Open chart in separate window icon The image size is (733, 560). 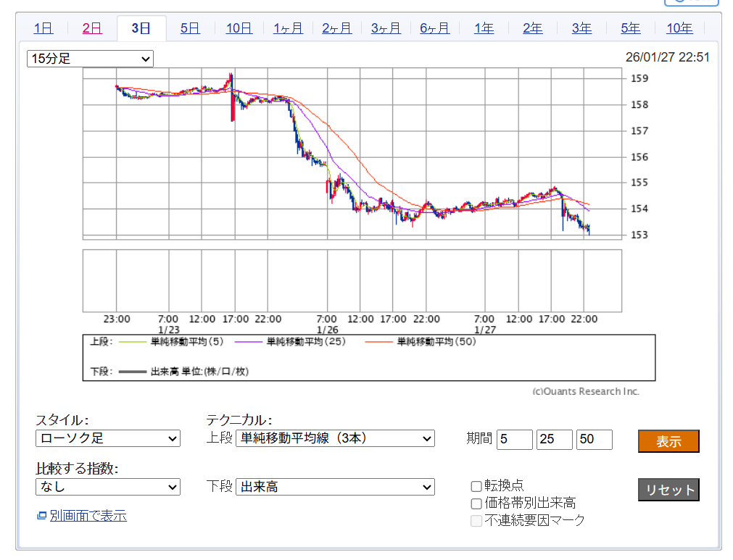(x=42, y=516)
